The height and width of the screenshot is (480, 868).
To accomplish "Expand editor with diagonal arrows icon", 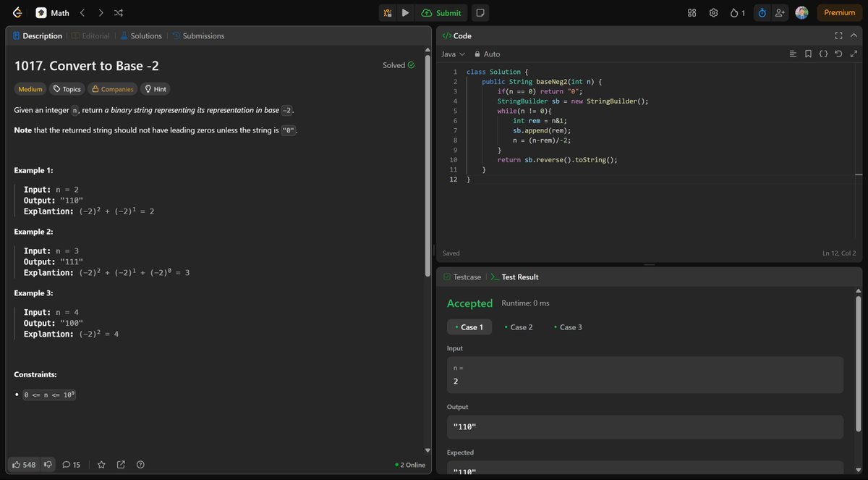I will [854, 54].
